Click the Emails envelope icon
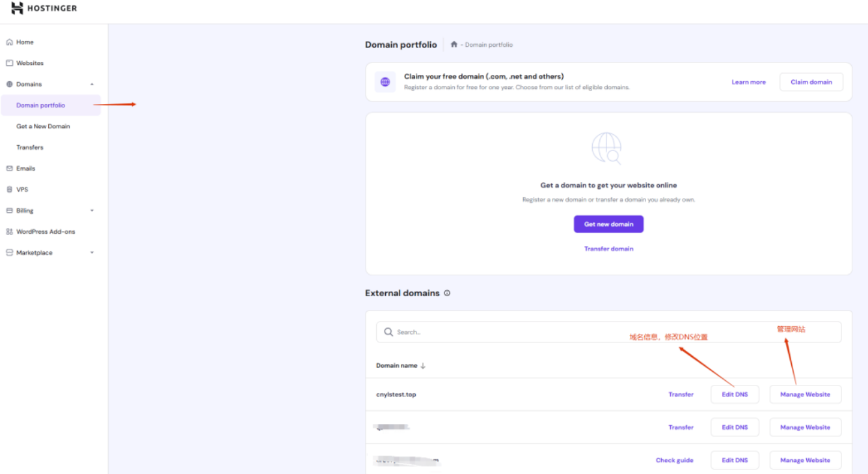This screenshot has width=868, height=474. (x=9, y=169)
